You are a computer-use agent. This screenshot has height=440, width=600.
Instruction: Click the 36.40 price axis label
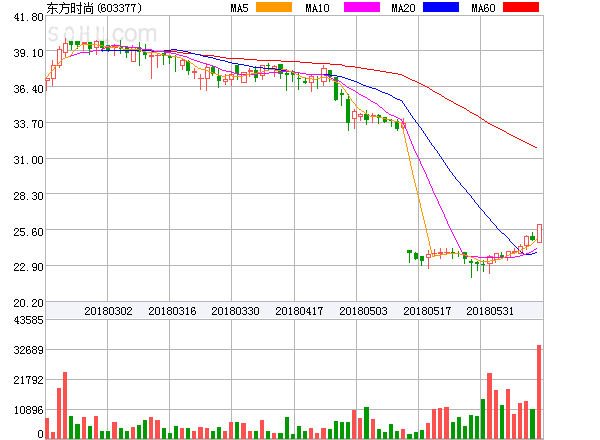point(29,89)
